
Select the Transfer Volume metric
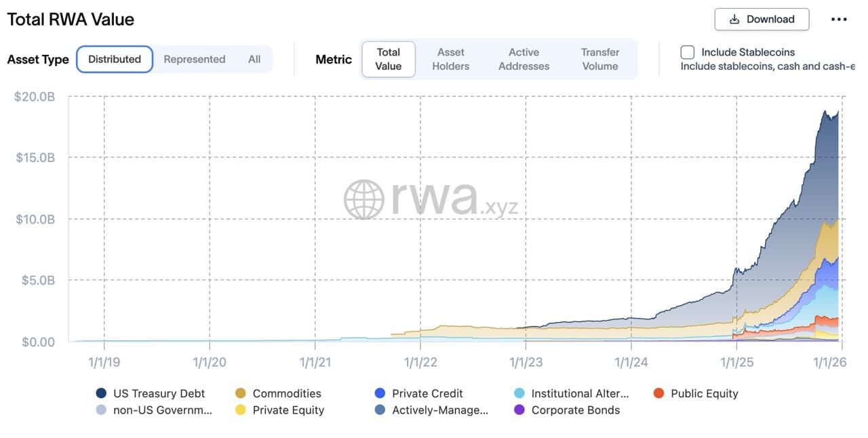click(599, 59)
